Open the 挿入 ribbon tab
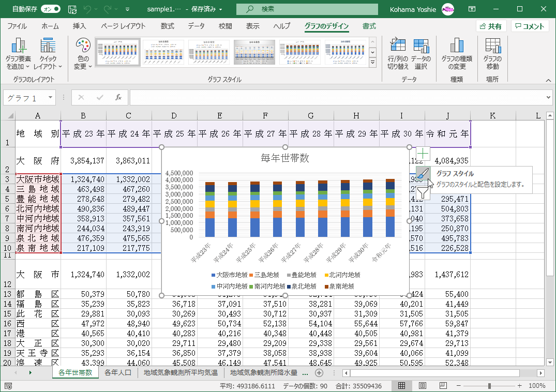The width and height of the screenshot is (556, 392). point(79,26)
